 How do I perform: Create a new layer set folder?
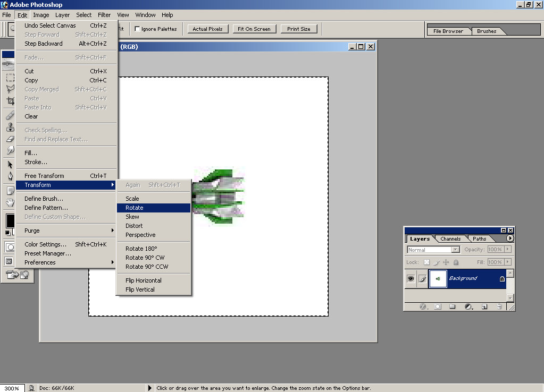tap(453, 306)
